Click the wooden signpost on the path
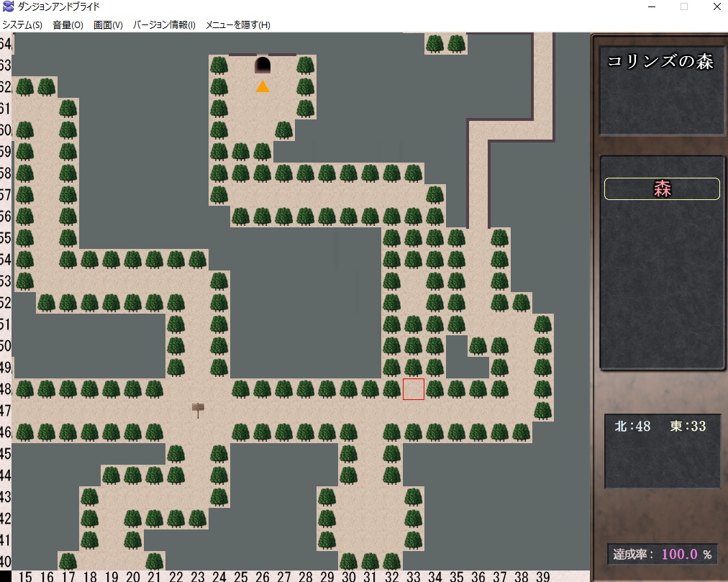This screenshot has height=582, width=728. point(198,409)
